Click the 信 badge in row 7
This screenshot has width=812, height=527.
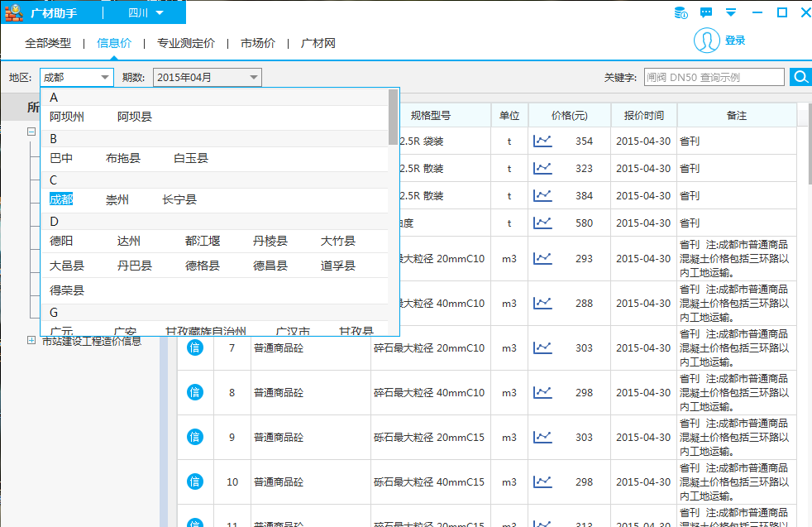(194, 347)
